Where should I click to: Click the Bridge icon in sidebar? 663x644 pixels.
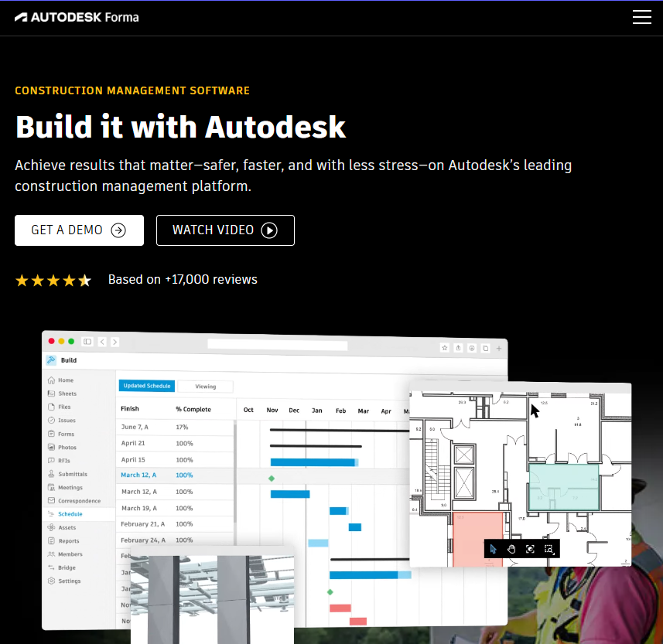[x=51, y=567]
